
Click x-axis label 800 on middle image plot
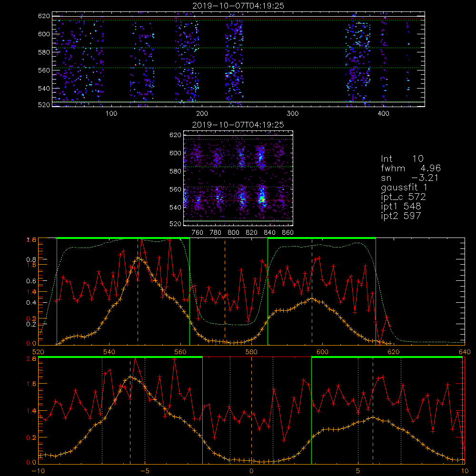click(234, 233)
